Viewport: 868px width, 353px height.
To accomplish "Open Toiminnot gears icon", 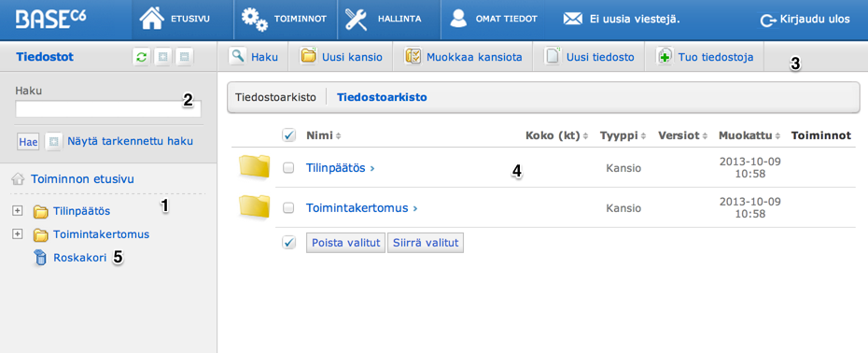I will tap(255, 19).
